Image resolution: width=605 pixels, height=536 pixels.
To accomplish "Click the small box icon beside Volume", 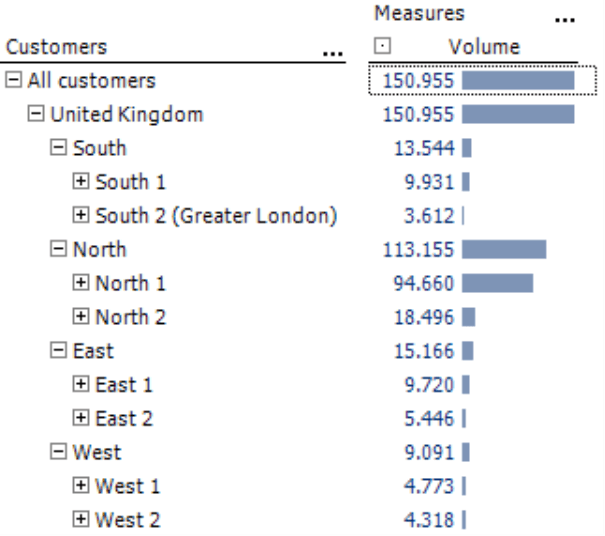I will pos(382,46).
